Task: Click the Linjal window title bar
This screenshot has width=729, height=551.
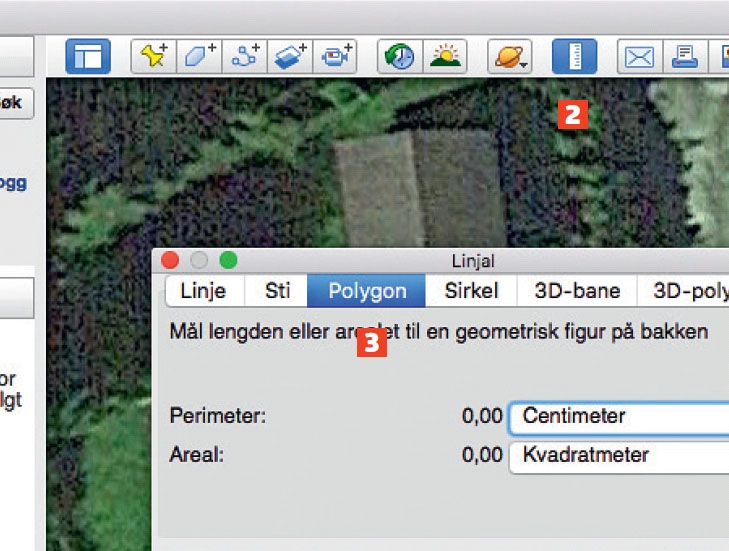Action: click(440, 261)
